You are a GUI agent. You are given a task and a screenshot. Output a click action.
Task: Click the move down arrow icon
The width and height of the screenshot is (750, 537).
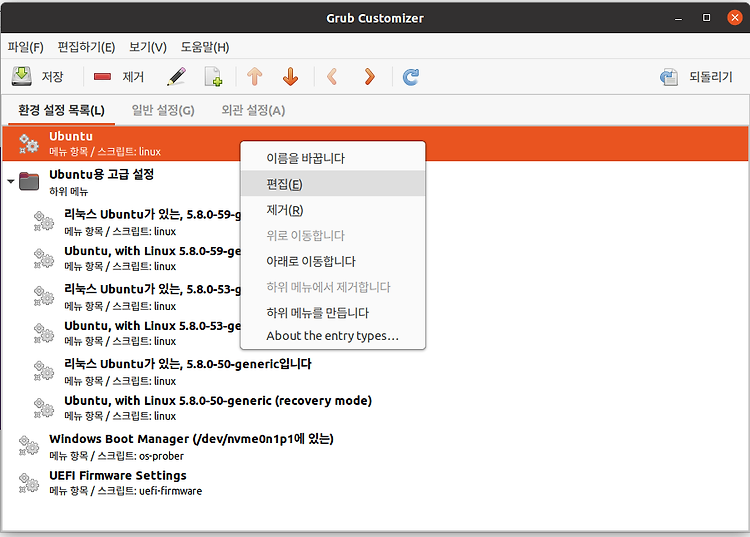click(x=290, y=77)
